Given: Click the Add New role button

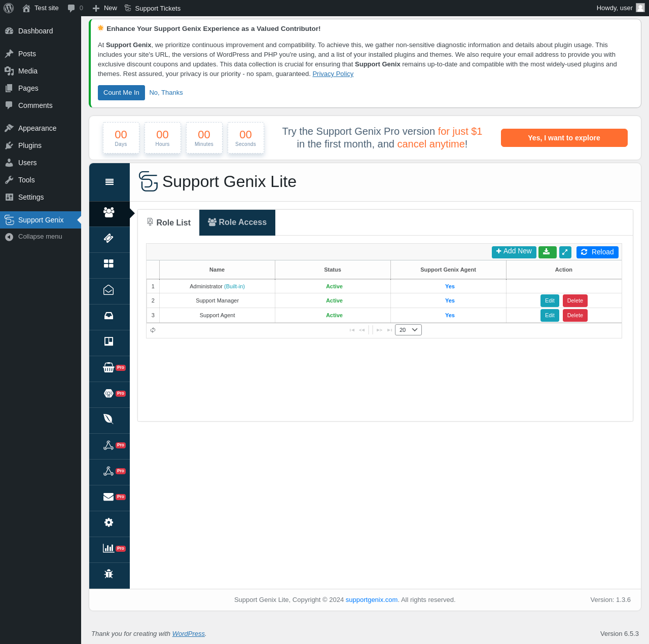Looking at the screenshot, I should pos(514,252).
